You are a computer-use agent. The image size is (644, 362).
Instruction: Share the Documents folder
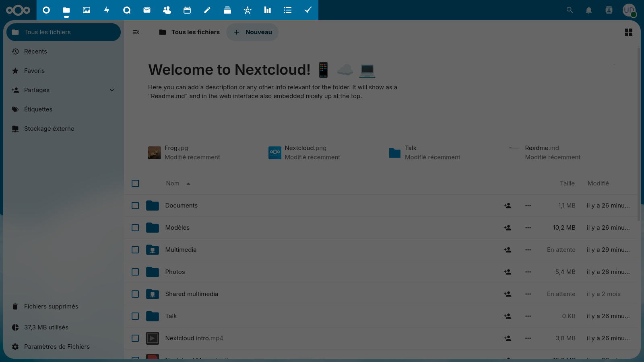tap(508, 206)
